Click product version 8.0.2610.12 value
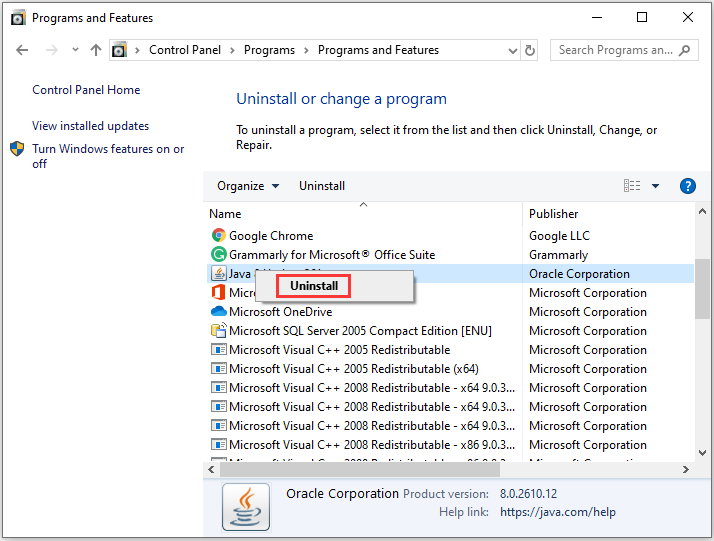714x541 pixels. [528, 494]
